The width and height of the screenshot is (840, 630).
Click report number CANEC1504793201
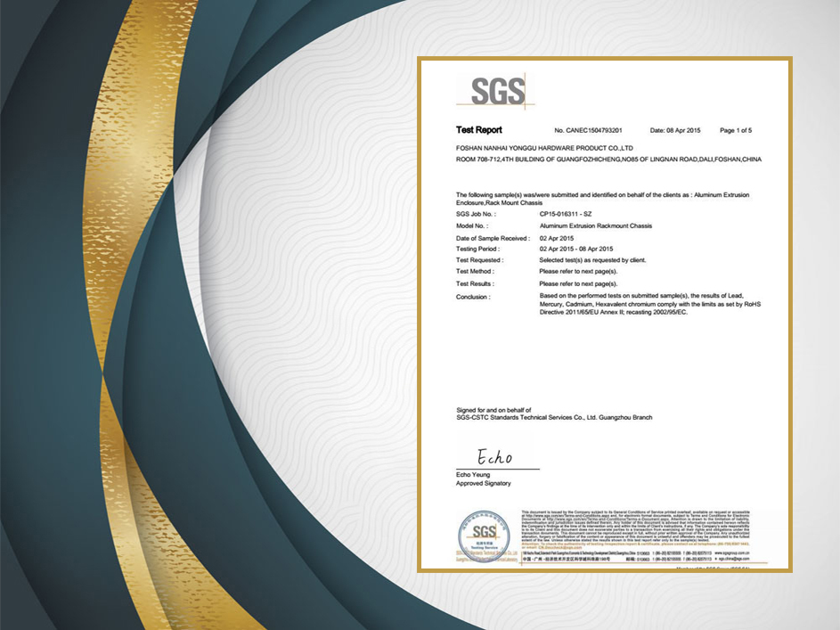click(x=588, y=131)
